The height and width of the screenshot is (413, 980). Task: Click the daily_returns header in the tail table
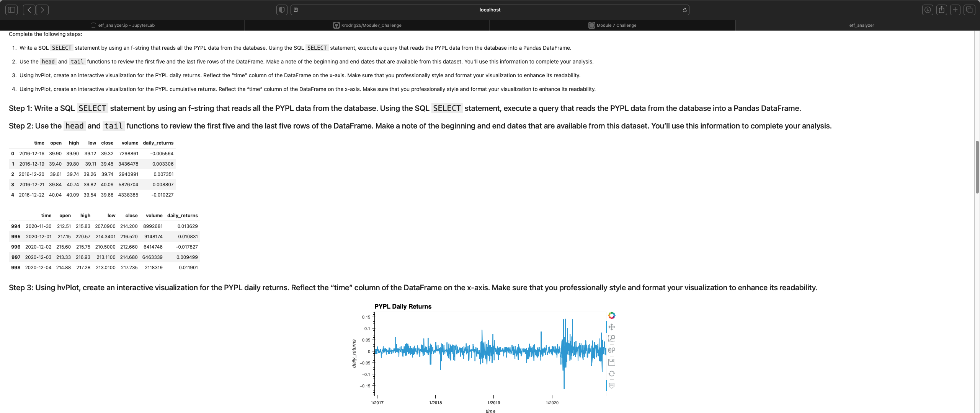183,216
